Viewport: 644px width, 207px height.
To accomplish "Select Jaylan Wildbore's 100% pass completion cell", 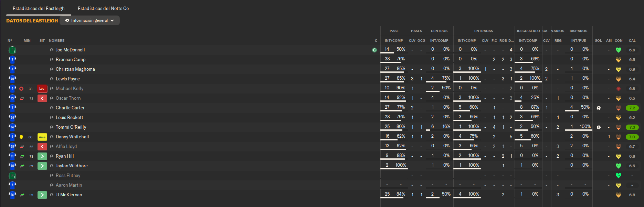I will tap(401, 165).
